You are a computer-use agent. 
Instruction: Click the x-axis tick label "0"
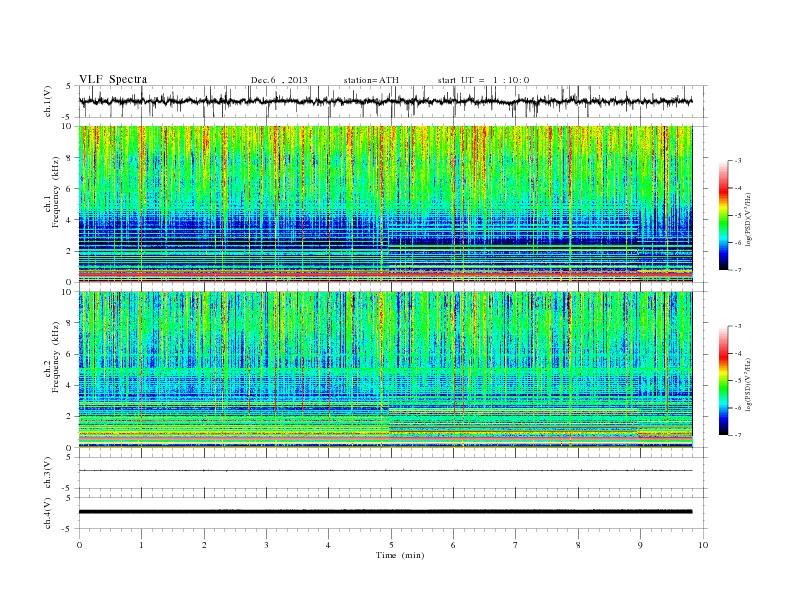click(x=79, y=545)
